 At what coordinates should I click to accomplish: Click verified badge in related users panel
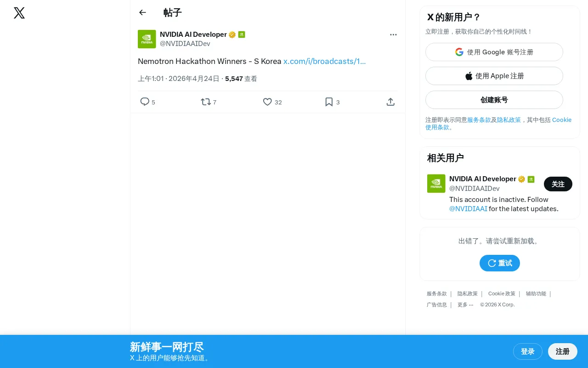[522, 179]
